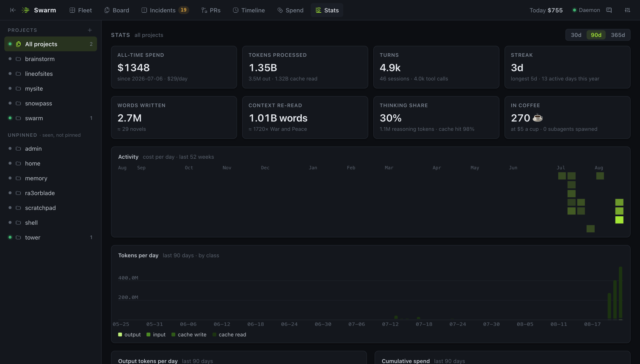Click the Thinking Share card
This screenshot has width=640, height=364.
coord(436,117)
